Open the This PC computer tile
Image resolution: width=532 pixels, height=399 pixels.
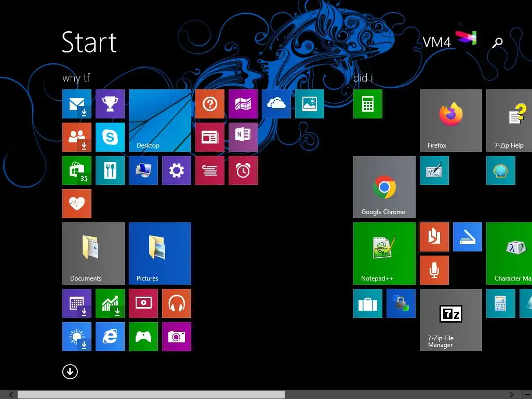(x=143, y=170)
